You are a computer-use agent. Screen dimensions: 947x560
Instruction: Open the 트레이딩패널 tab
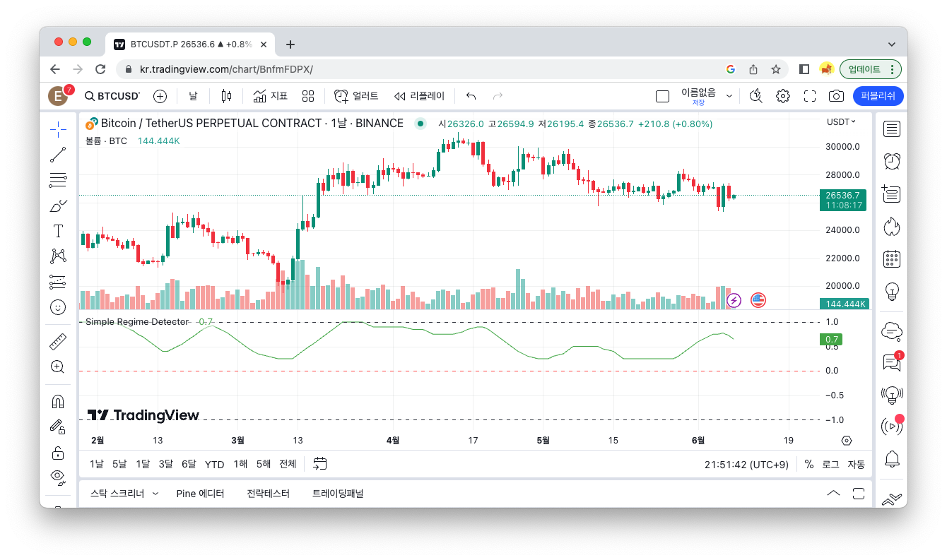click(338, 494)
